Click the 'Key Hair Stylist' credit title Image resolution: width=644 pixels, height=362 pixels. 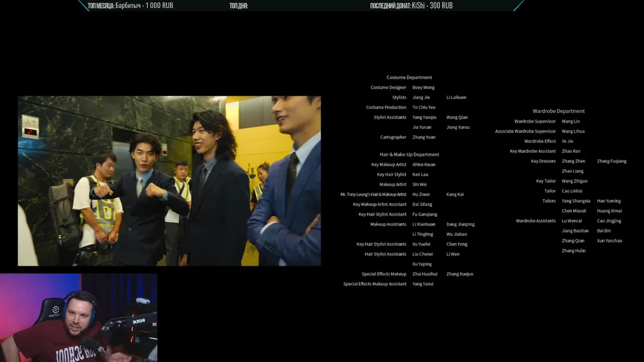tap(391, 174)
